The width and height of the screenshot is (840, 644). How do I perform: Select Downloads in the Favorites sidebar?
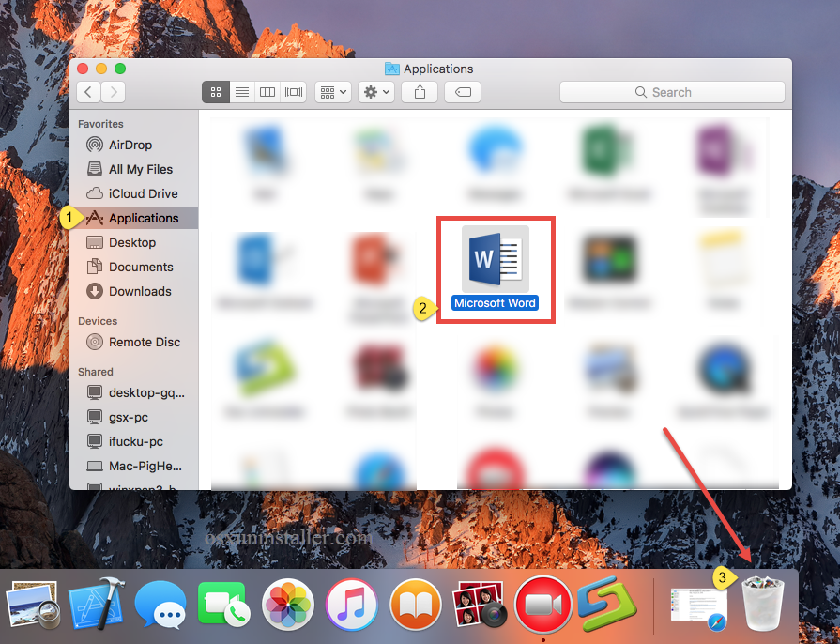142,291
